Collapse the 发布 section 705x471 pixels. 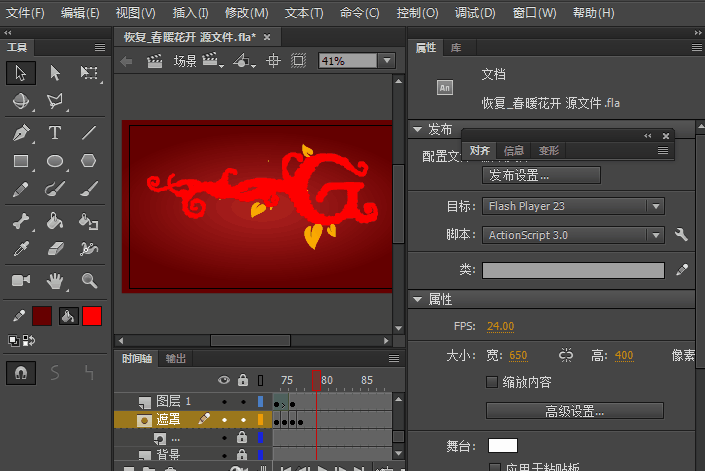point(418,129)
